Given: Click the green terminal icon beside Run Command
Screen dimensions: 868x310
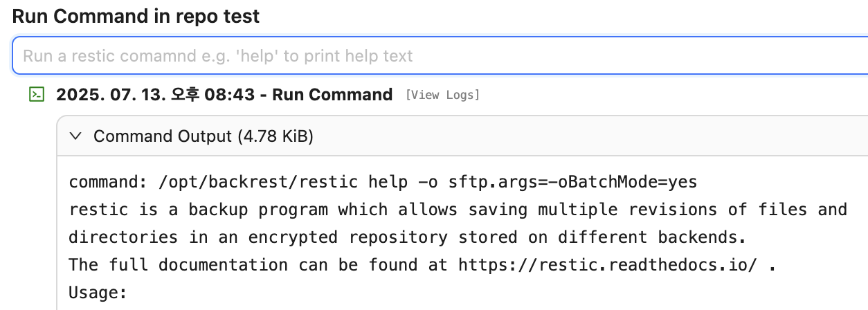Looking at the screenshot, I should tap(37, 95).
